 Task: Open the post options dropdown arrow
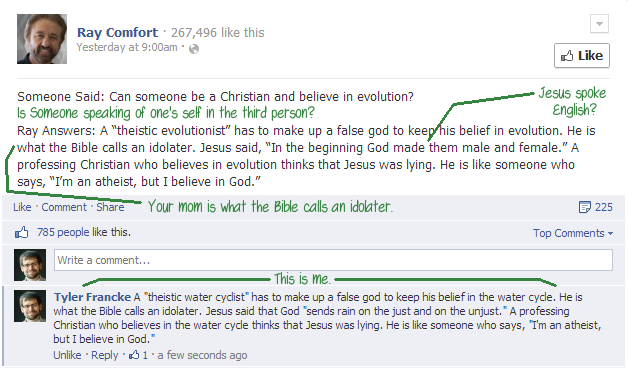coord(599,24)
